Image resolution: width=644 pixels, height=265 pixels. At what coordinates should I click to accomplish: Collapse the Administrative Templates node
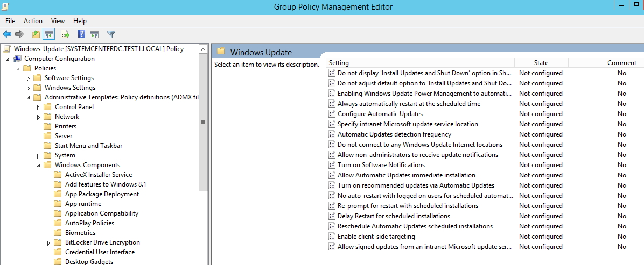28,98
